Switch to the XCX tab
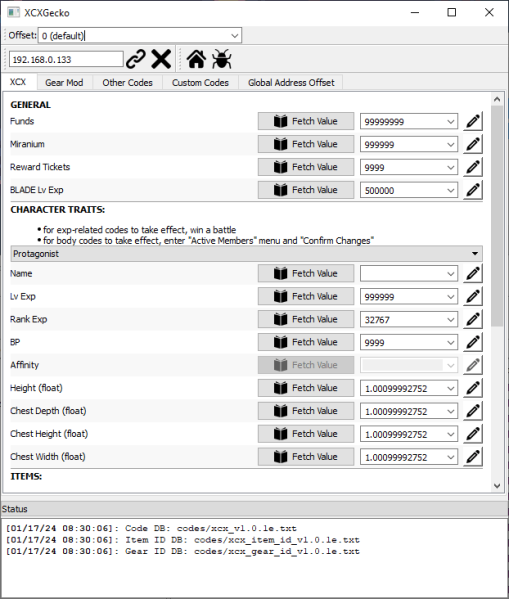509x599 pixels. pos(18,82)
